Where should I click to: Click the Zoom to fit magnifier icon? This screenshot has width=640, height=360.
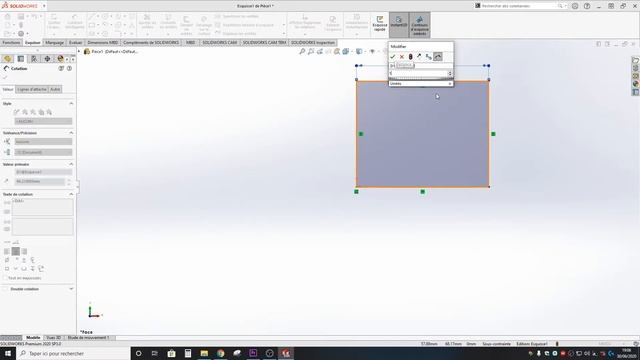tap(302, 51)
